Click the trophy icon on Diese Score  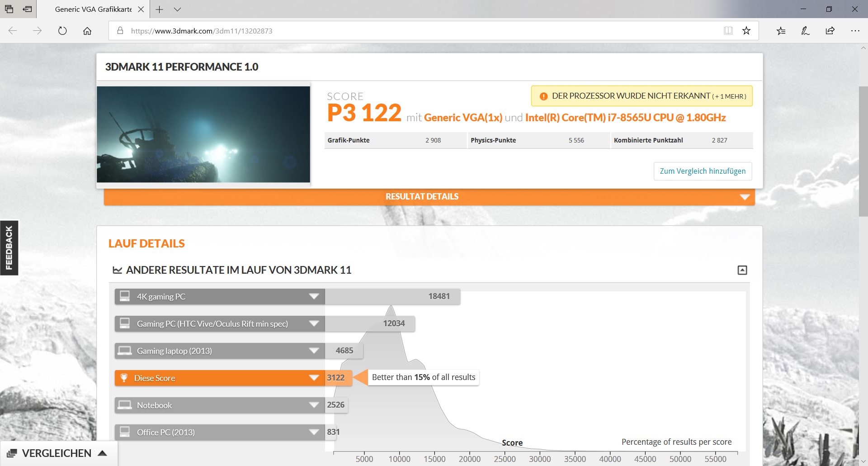[x=124, y=378]
